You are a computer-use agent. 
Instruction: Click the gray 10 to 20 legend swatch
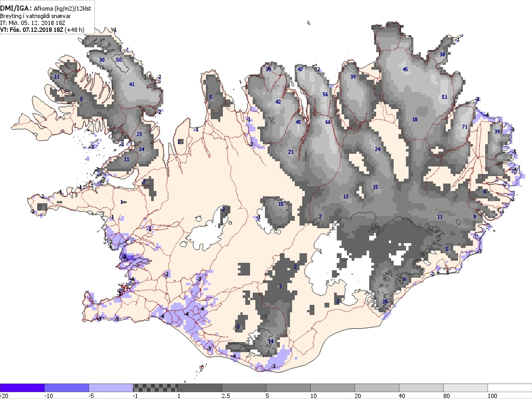332,388
